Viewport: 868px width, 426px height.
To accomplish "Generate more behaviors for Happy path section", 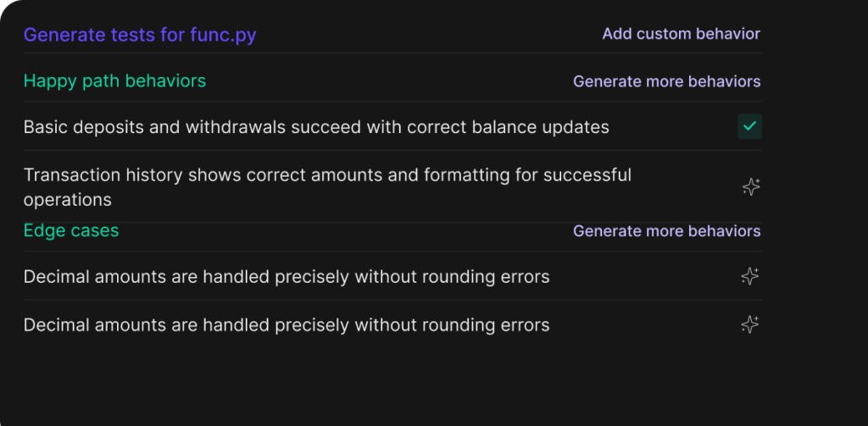I will tap(666, 81).
